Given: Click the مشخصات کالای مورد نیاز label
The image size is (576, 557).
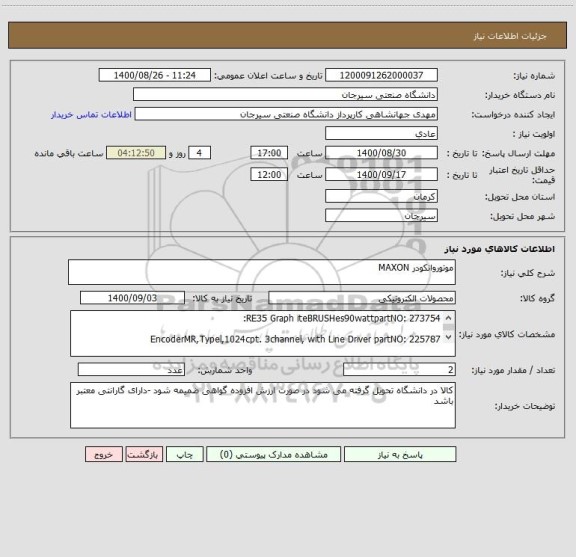Looking at the screenshot, I should pyautogui.click(x=507, y=334).
